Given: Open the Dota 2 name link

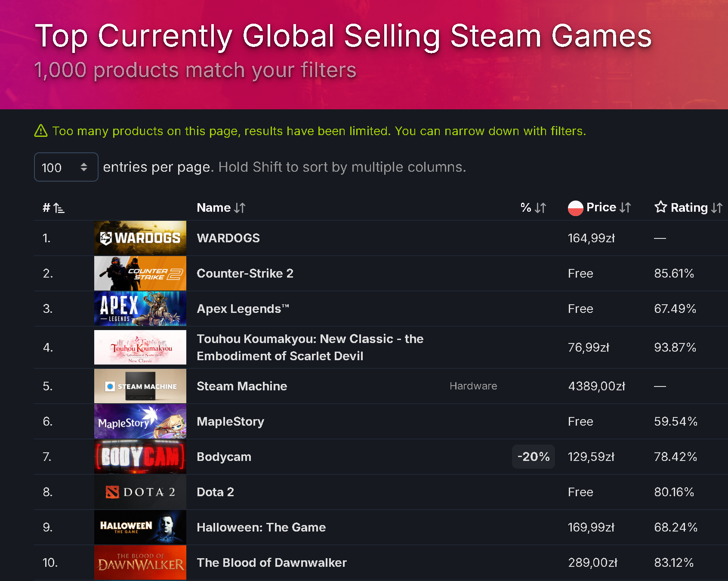Looking at the screenshot, I should click(215, 492).
